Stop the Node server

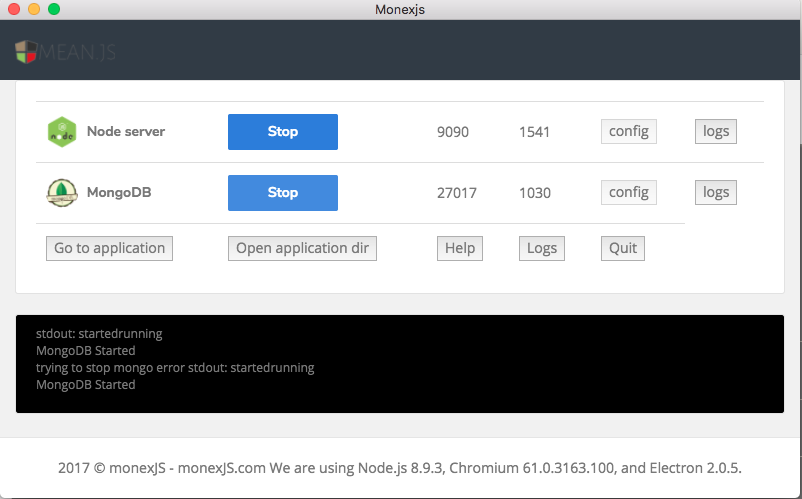tap(283, 132)
